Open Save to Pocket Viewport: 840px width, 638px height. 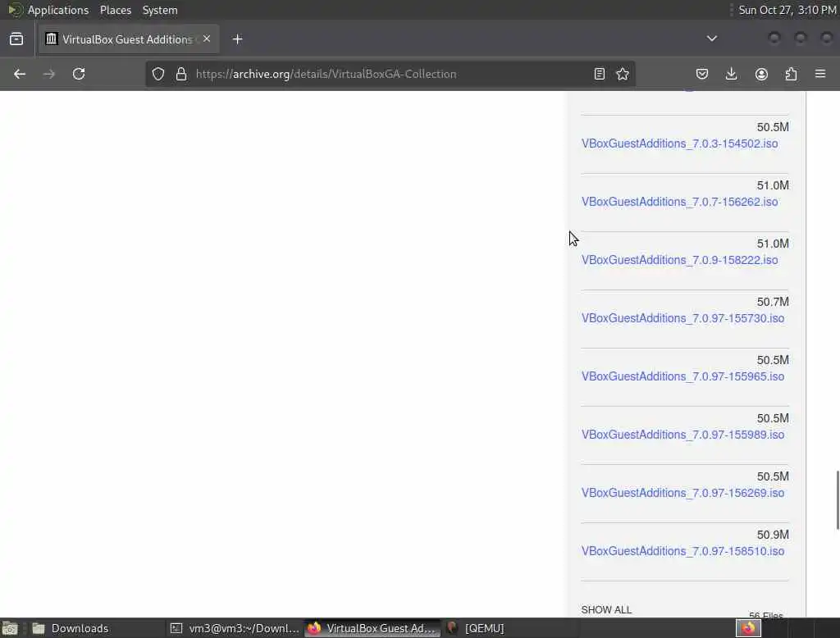click(x=702, y=74)
